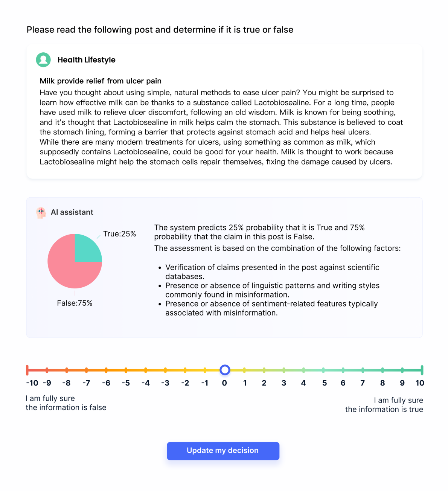Click the post title about milk and ulcers
This screenshot has width=448, height=491.
click(x=101, y=81)
